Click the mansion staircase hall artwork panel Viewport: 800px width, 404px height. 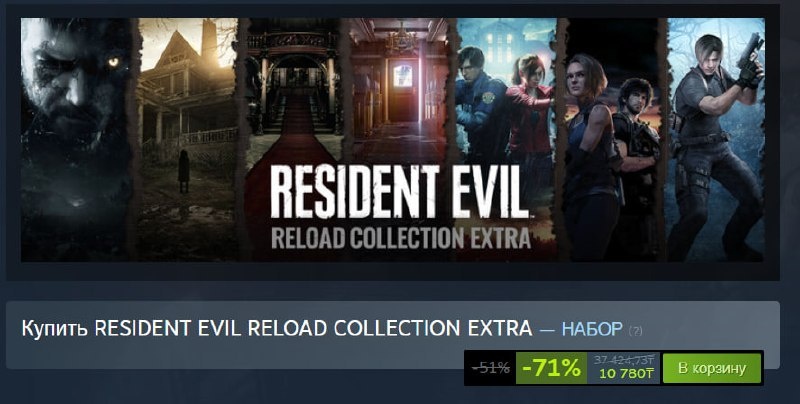[292, 92]
